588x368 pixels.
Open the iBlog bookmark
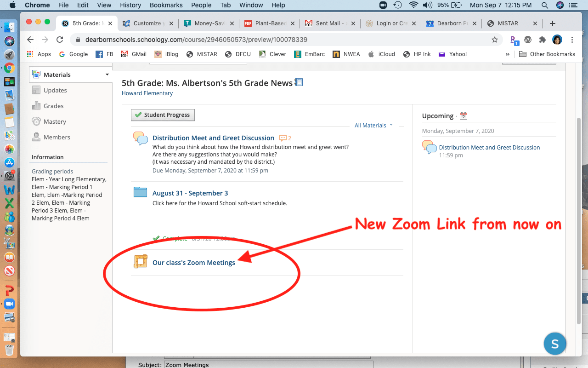166,54
